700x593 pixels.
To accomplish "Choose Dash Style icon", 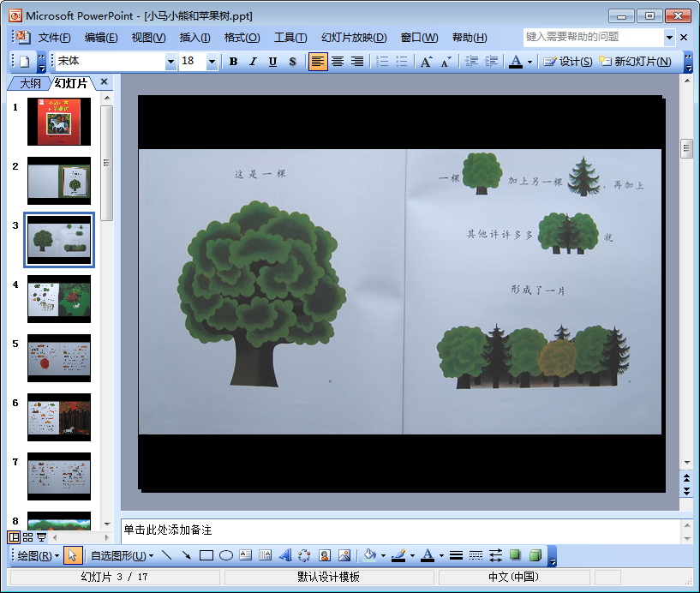I will tap(476, 555).
